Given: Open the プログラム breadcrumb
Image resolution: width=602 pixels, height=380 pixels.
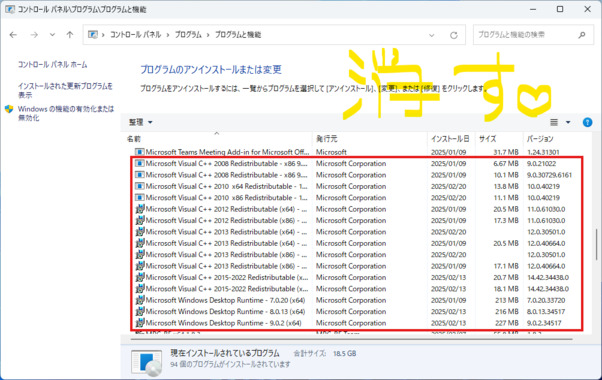Looking at the screenshot, I should click(188, 35).
